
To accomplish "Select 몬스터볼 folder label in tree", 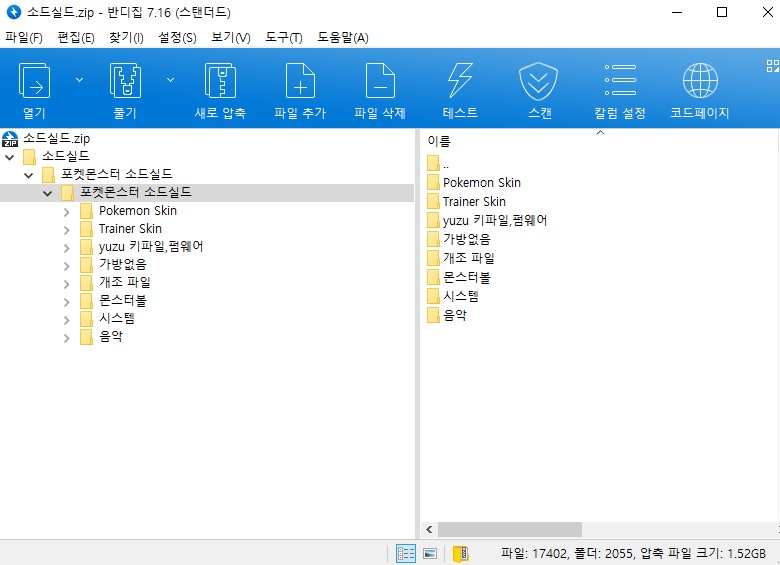I will coord(123,300).
